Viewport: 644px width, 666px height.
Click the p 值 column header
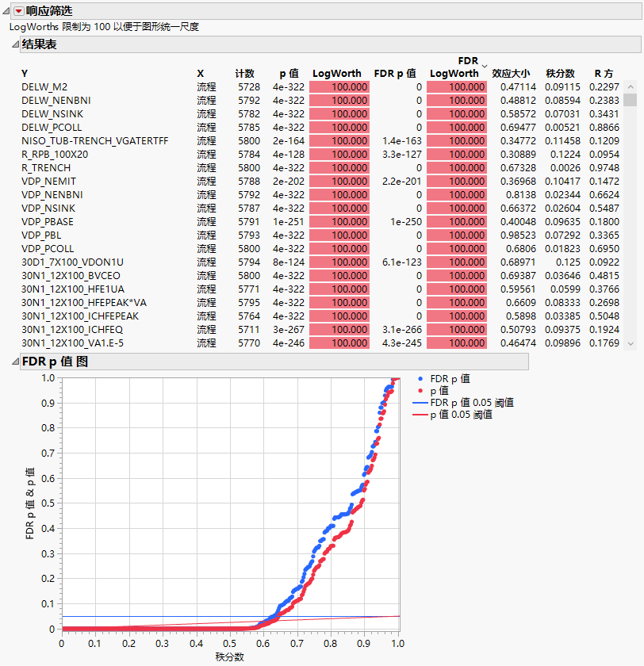289,74
